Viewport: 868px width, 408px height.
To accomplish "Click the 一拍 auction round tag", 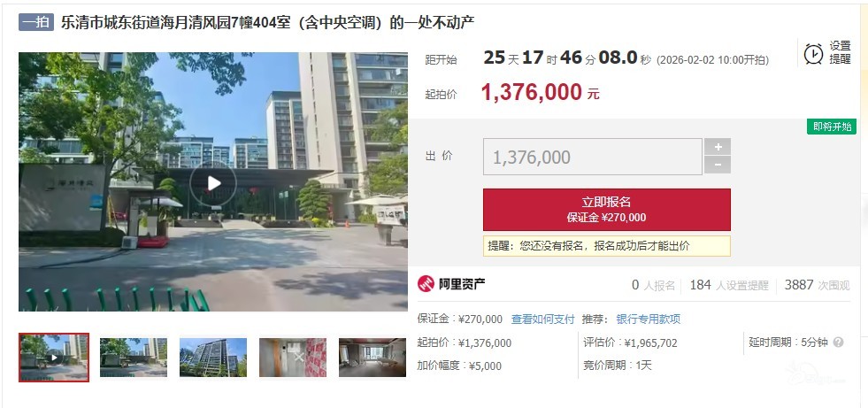I will tap(36, 22).
